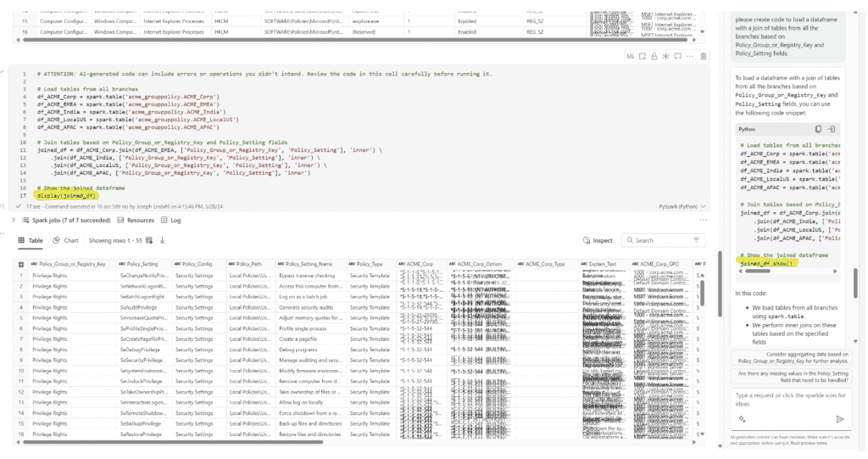868x459 pixels.
Task: Click the horizontal scrollbar of the Copilot code snippet
Action: click(x=759, y=271)
